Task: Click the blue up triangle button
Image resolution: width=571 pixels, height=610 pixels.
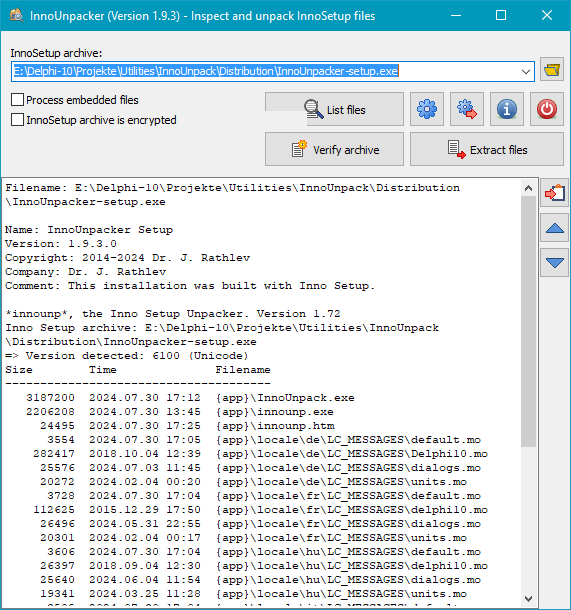Action: pyautogui.click(x=555, y=228)
